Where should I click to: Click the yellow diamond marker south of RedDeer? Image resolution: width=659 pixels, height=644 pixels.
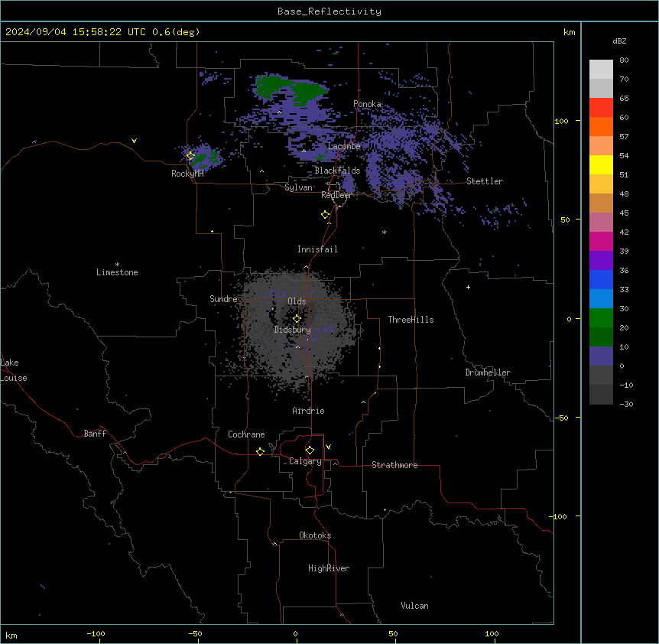click(x=325, y=215)
